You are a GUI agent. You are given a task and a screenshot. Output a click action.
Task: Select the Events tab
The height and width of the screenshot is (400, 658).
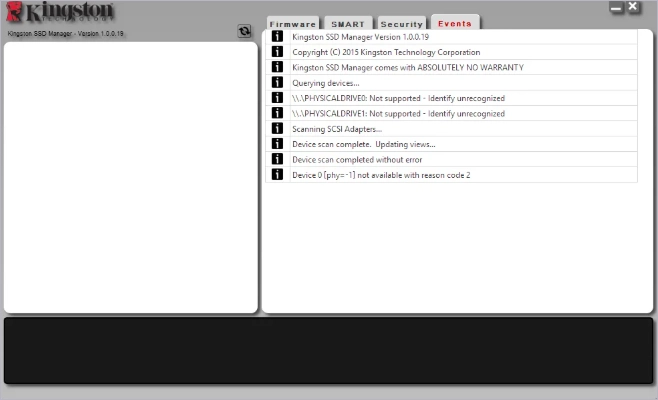click(455, 23)
